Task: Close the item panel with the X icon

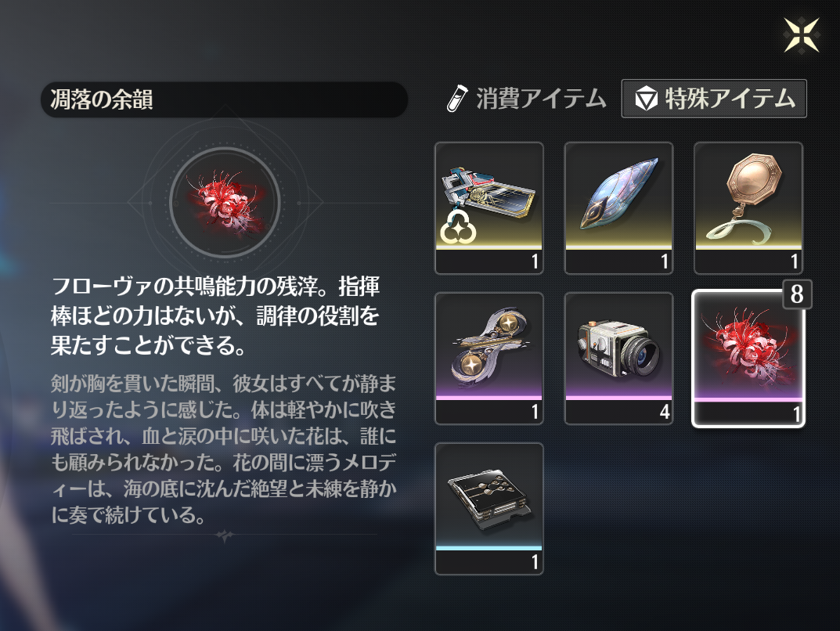Action: pyautogui.click(x=802, y=35)
